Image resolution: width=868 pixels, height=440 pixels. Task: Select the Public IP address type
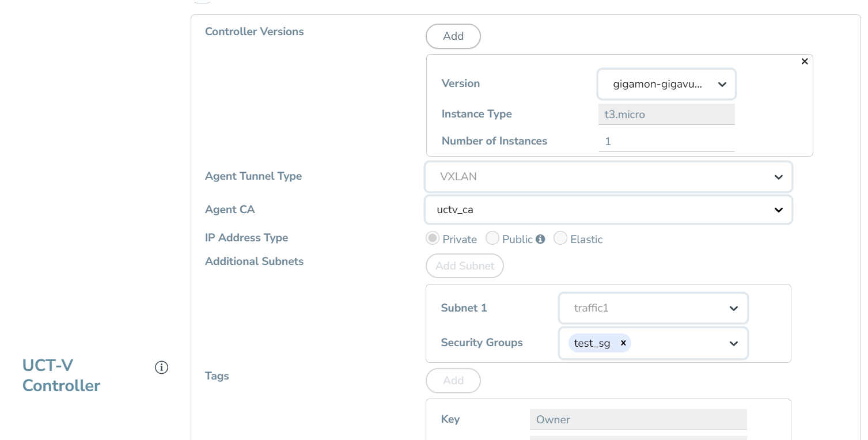coord(492,238)
